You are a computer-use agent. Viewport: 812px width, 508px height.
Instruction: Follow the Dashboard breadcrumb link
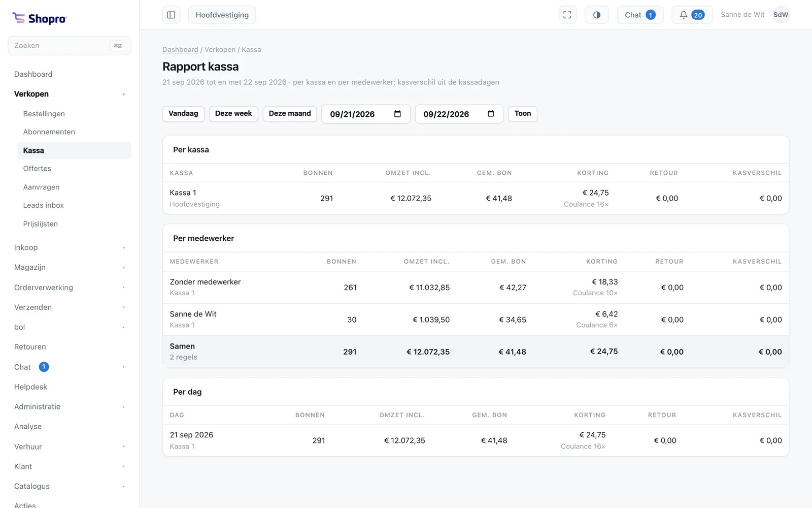point(180,50)
